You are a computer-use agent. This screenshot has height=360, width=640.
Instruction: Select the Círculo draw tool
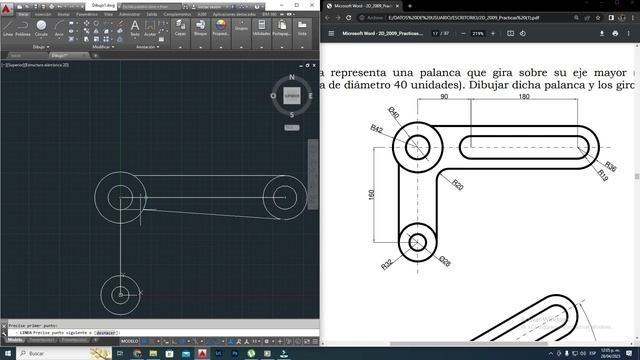(41, 29)
